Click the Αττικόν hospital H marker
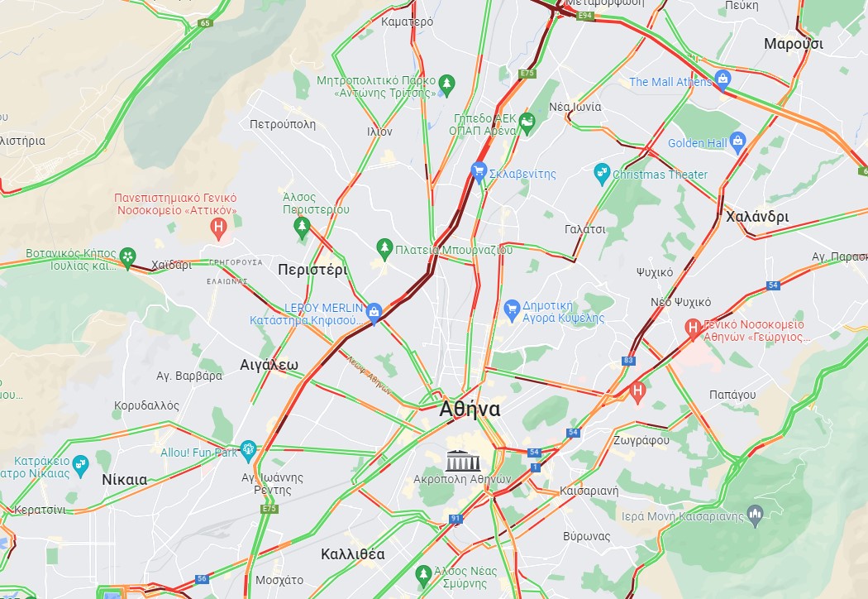 point(219,228)
